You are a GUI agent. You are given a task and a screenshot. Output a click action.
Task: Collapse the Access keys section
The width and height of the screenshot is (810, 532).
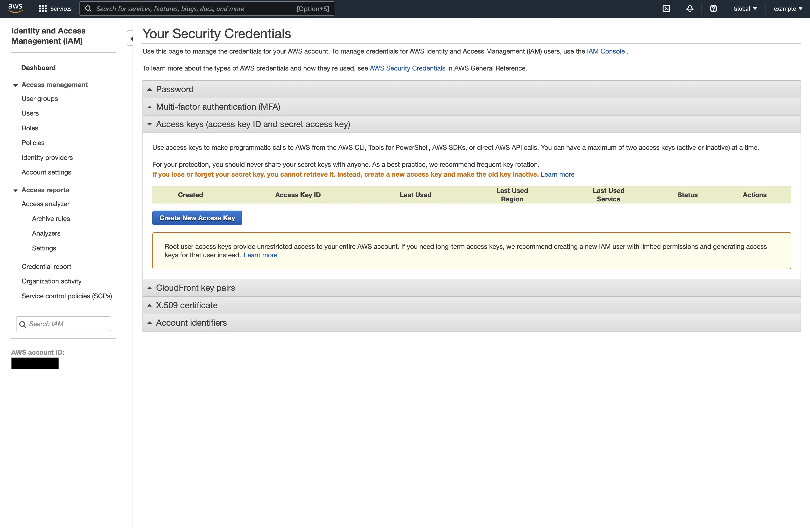pyautogui.click(x=253, y=124)
